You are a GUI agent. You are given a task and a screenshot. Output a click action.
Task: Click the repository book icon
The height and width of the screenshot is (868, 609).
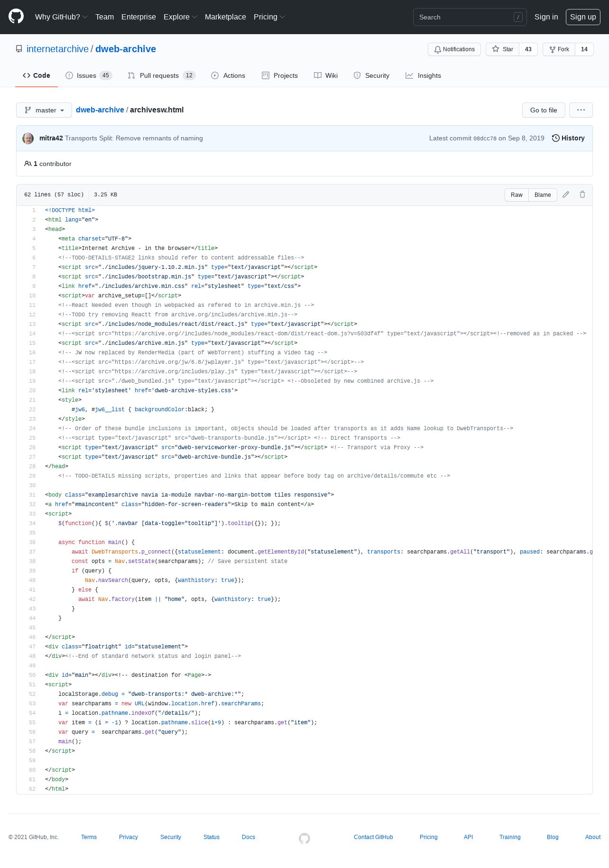pyautogui.click(x=19, y=49)
